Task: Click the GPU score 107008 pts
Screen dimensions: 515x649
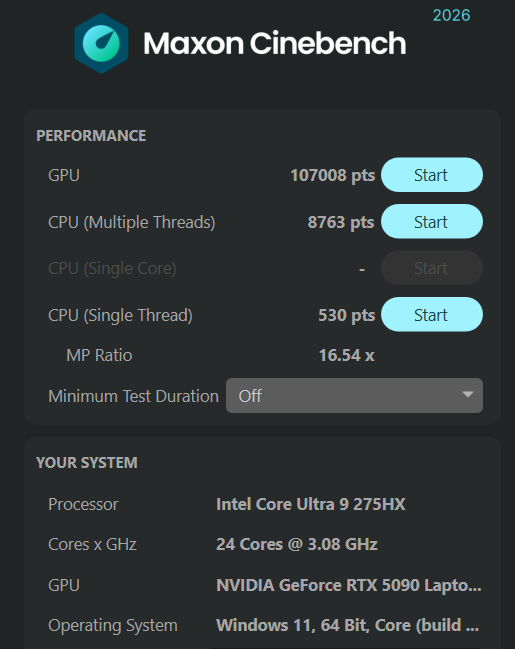Action: (333, 175)
